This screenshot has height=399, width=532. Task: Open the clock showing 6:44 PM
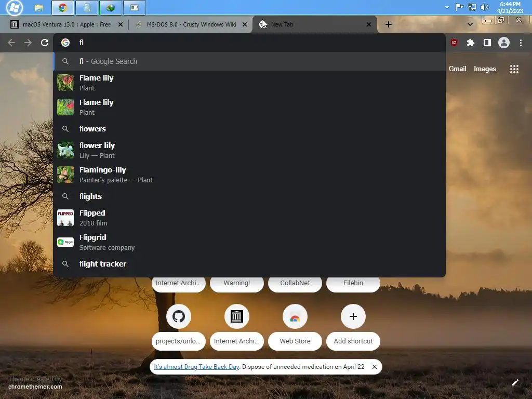coord(510,7)
